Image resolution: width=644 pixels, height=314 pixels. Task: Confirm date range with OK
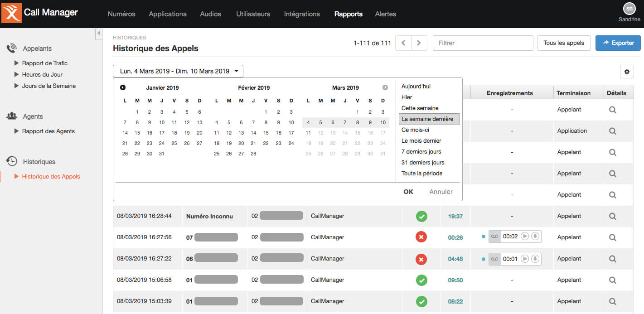click(x=408, y=192)
